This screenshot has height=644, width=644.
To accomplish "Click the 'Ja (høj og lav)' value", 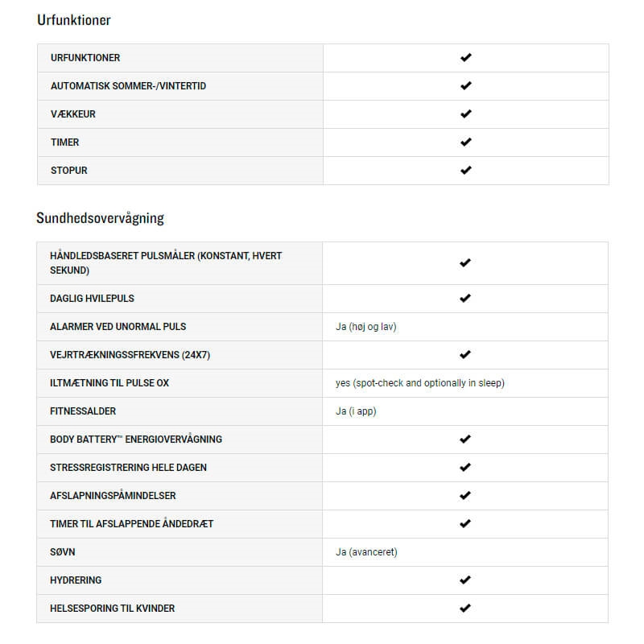I will (366, 327).
